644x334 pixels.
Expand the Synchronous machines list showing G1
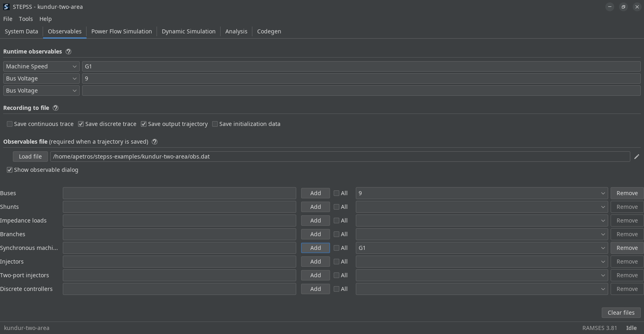482,248
